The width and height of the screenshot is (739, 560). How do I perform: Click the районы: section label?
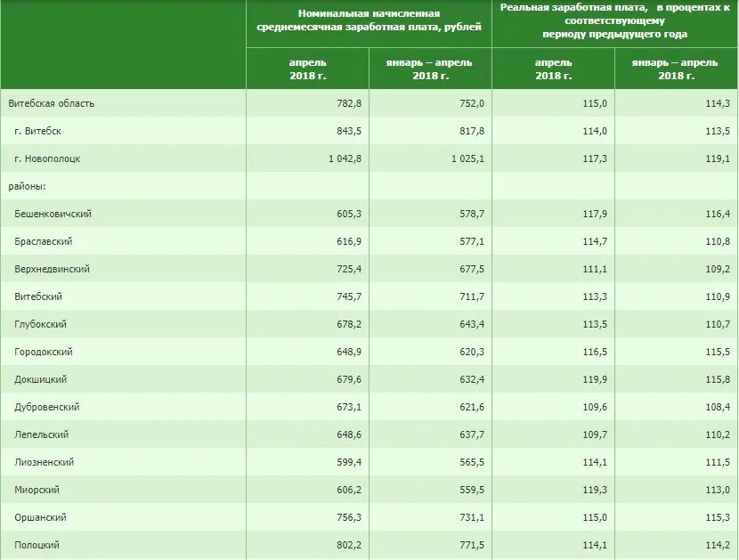(27, 186)
